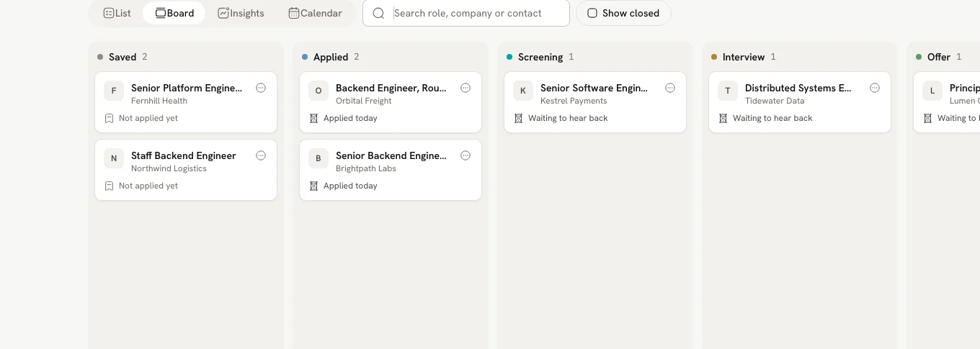Click hourglass icon on Orbital Freight card
This screenshot has height=349, width=980.
(313, 118)
